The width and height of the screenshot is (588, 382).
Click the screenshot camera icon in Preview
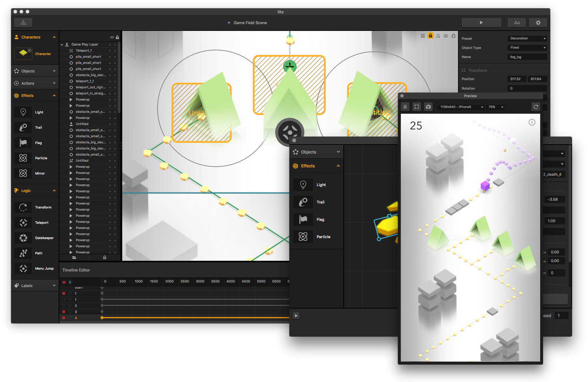[x=428, y=107]
